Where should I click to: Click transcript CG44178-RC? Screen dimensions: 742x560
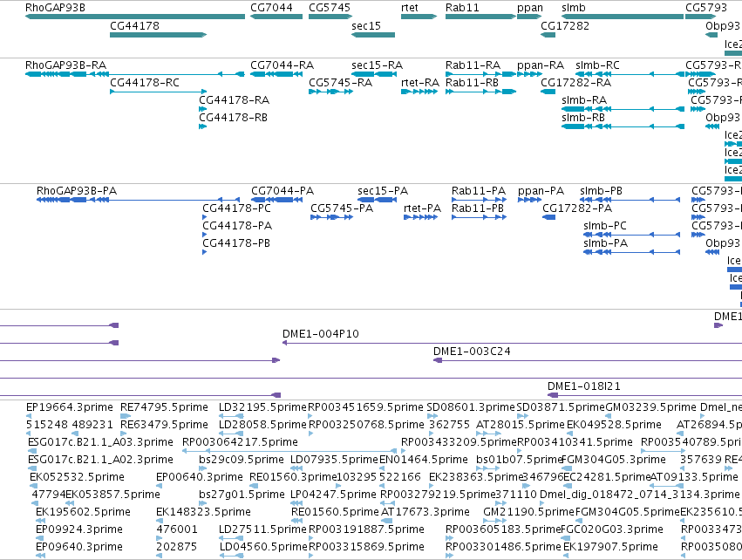(158, 92)
